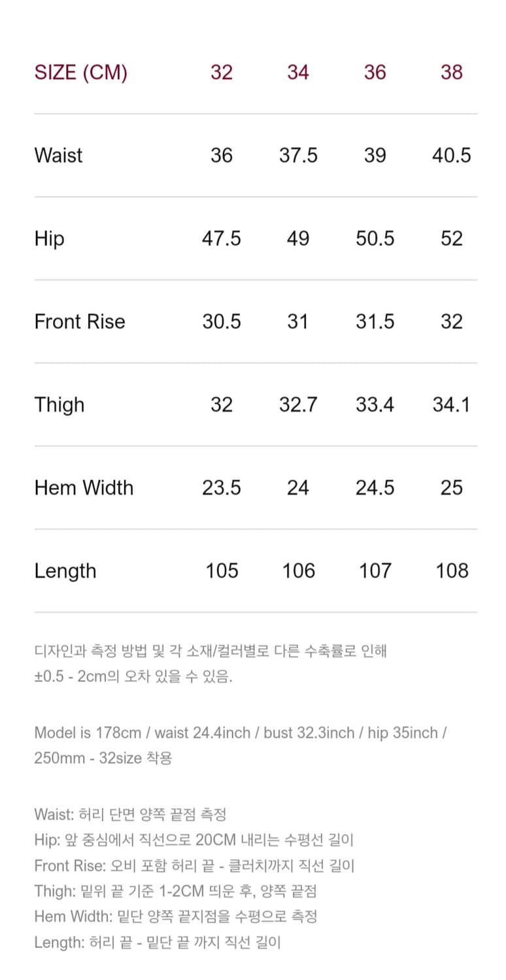Click the waist value 37.5

coord(298,155)
